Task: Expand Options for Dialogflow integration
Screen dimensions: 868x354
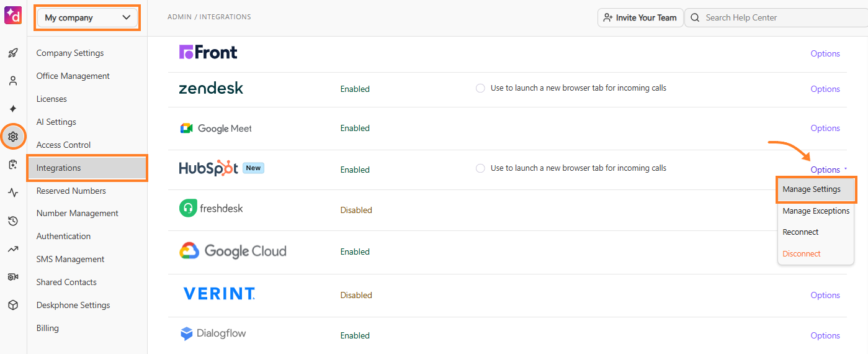Action: click(825, 335)
